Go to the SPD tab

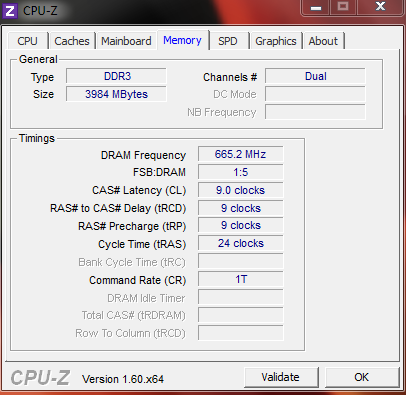(x=228, y=41)
